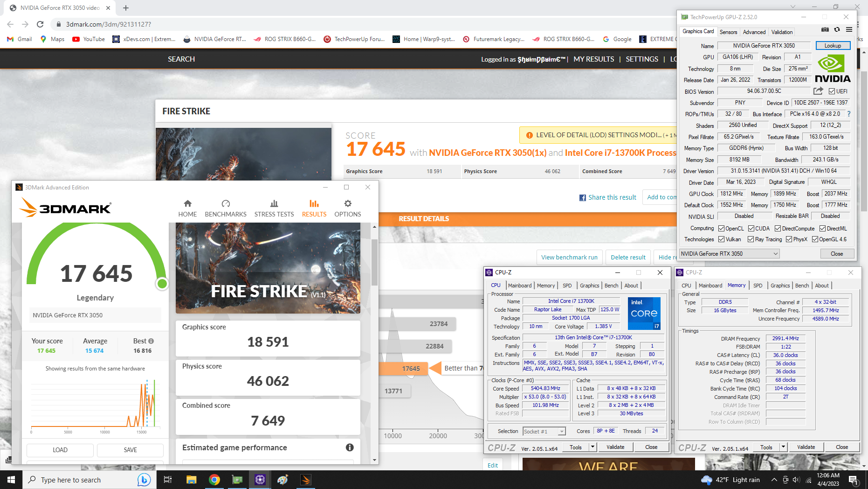The height and width of the screenshot is (489, 868).
Task: Switch to the Validation tab in GPU-Z
Action: [782, 32]
